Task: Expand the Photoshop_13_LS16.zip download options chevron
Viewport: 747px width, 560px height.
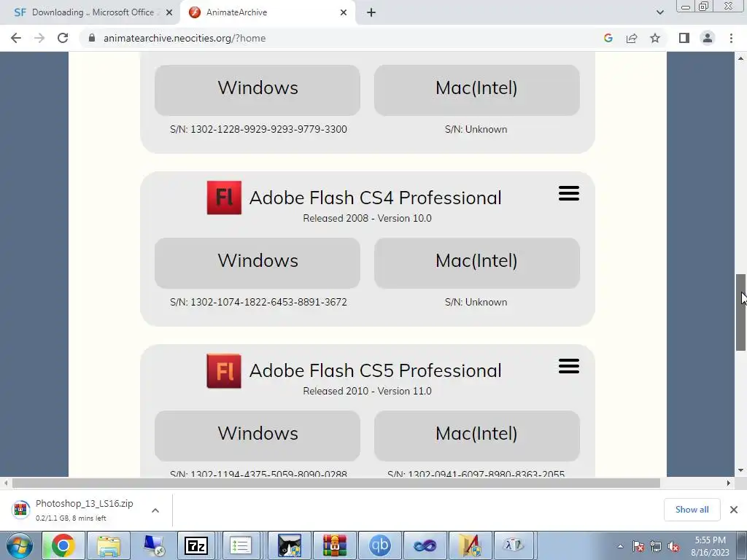Action: click(155, 510)
